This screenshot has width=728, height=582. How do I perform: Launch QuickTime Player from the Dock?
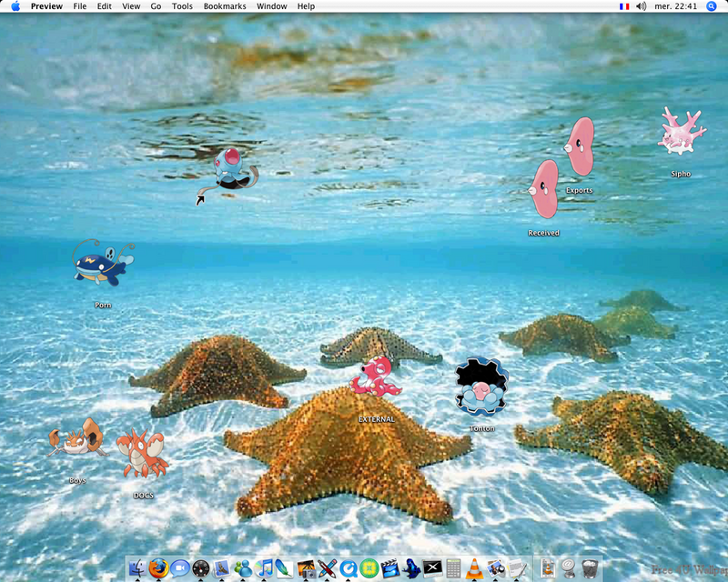point(349,568)
